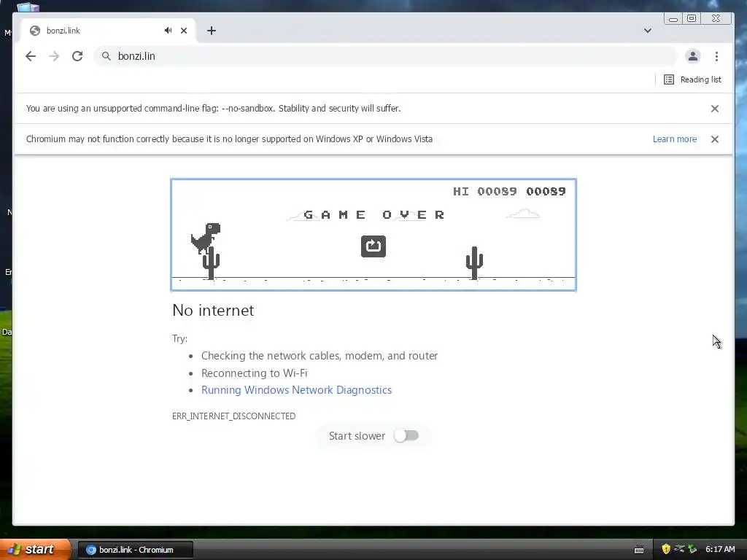The height and width of the screenshot is (560, 747).
Task: Go back using the back arrow
Action: (31, 56)
